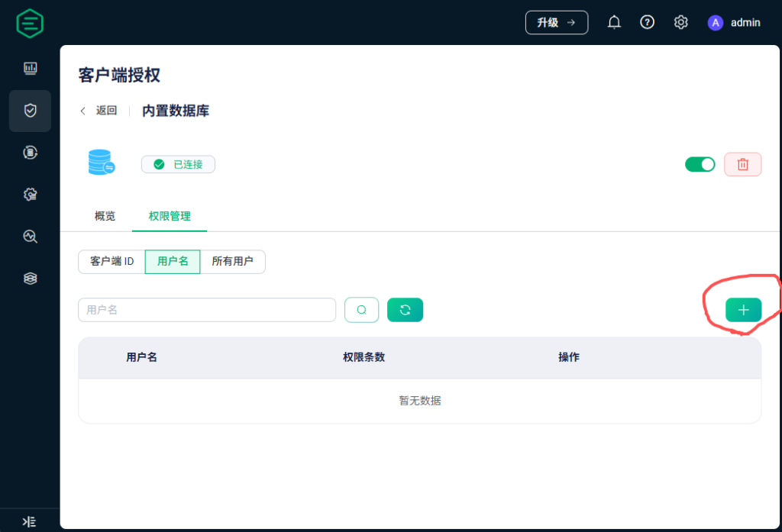Open the notifications bell
Viewport: 782px width, 532px height.
click(614, 22)
